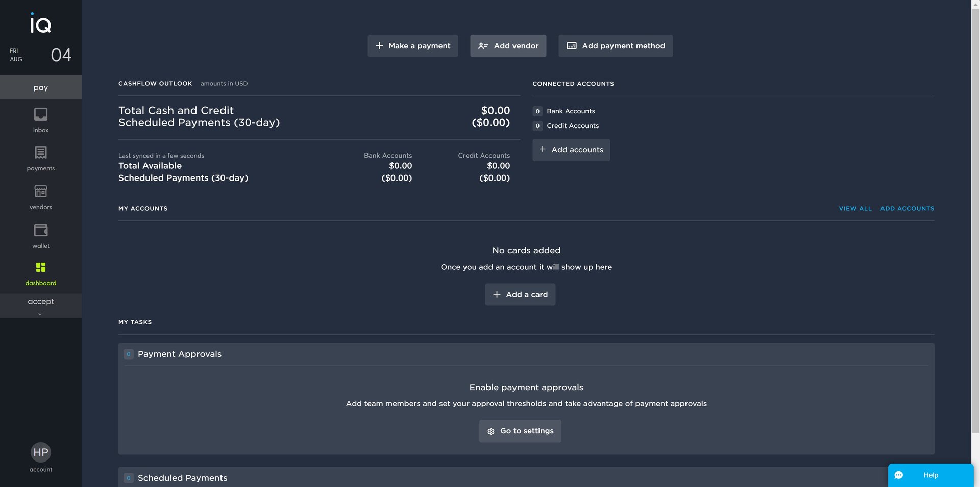The width and height of the screenshot is (980, 487).
Task: Open the Help chat bubble
Action: (x=930, y=475)
